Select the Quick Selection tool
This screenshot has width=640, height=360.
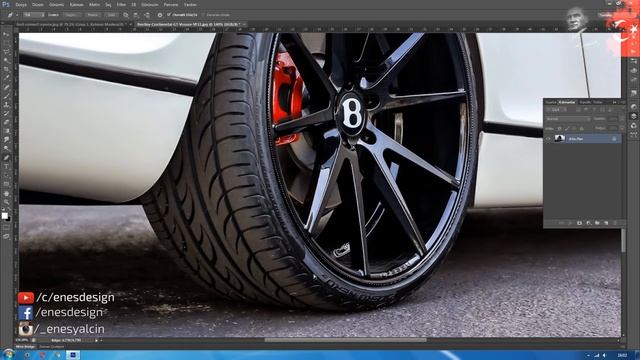pyautogui.click(x=6, y=60)
